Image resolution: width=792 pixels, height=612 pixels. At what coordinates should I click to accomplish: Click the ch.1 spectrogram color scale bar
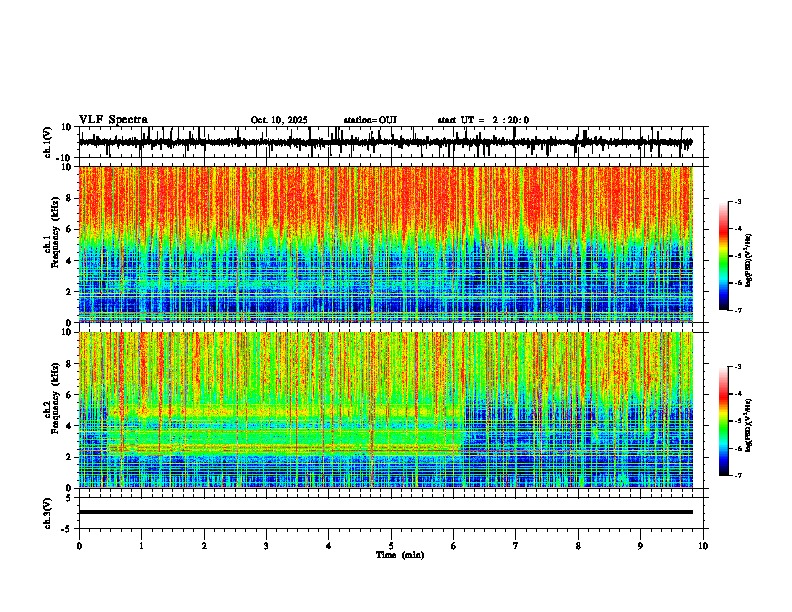pyautogui.click(x=724, y=256)
